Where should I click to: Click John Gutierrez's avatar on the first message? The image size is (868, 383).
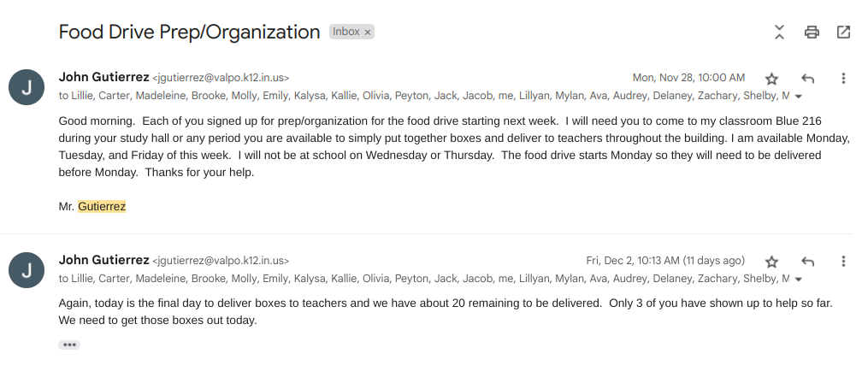26,87
